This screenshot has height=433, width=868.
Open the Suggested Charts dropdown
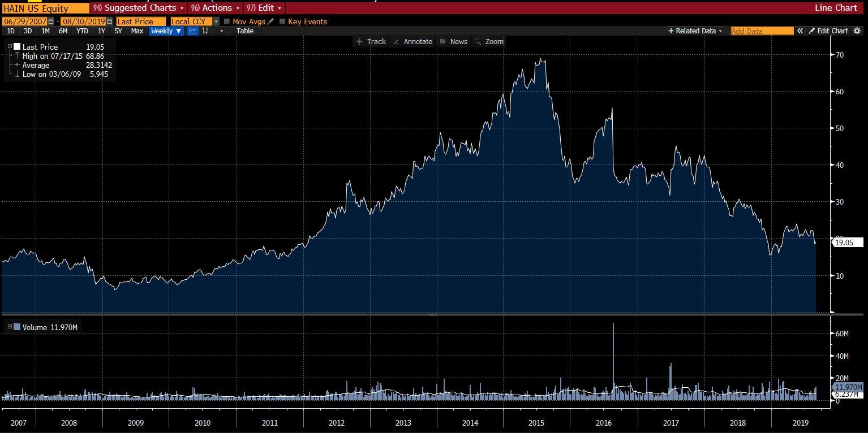139,8
